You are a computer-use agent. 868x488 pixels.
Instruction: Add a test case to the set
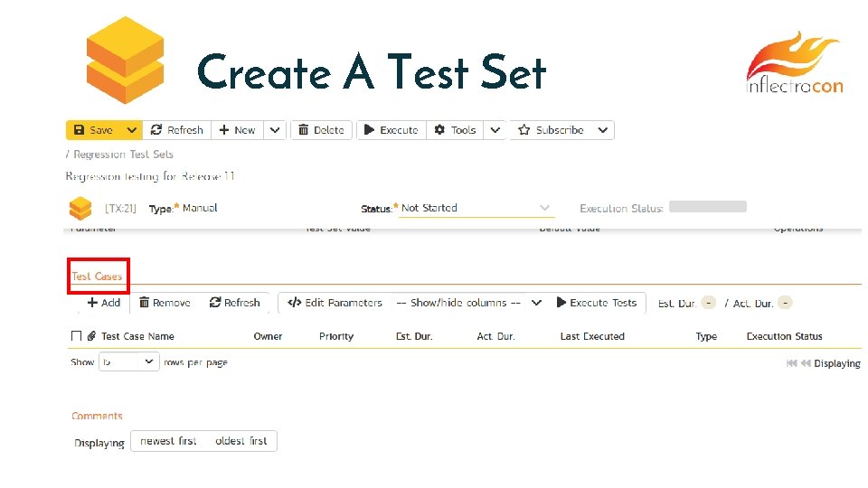pyautogui.click(x=104, y=303)
